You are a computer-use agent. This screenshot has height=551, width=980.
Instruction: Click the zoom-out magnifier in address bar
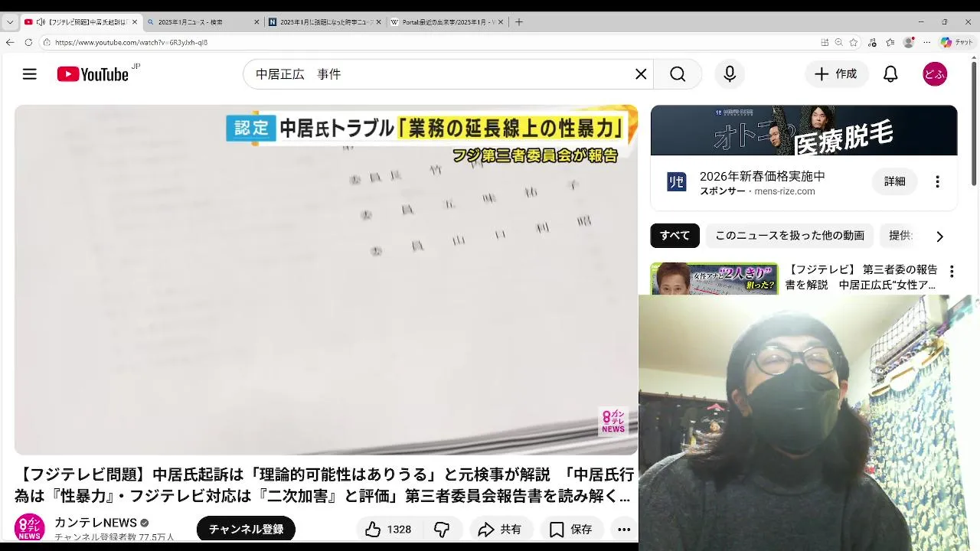(x=839, y=42)
